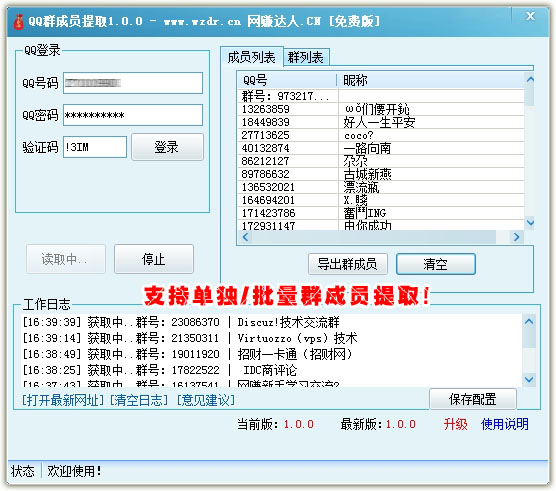Click the QQ号 column header

287,80
